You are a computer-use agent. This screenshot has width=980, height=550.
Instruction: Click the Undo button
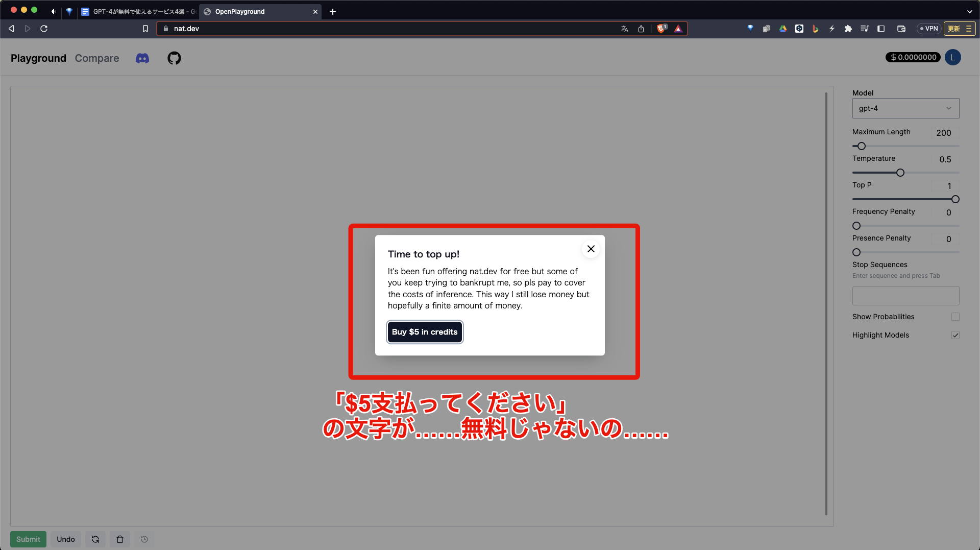coord(66,539)
